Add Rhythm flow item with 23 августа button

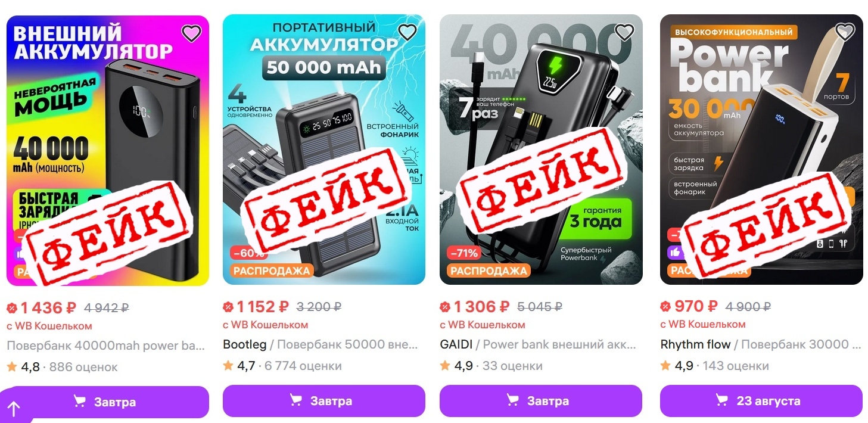pos(761,400)
